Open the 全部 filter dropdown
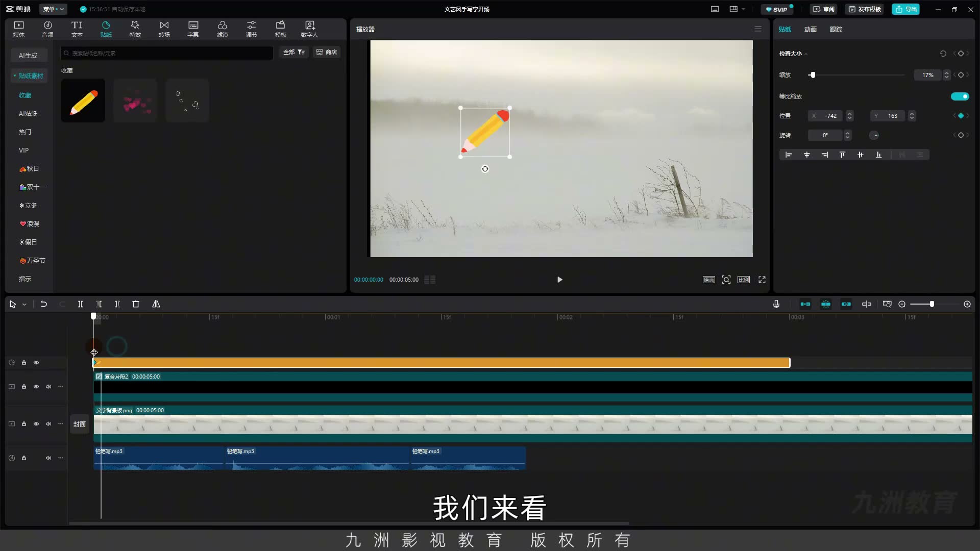This screenshot has height=551, width=980. click(x=294, y=52)
